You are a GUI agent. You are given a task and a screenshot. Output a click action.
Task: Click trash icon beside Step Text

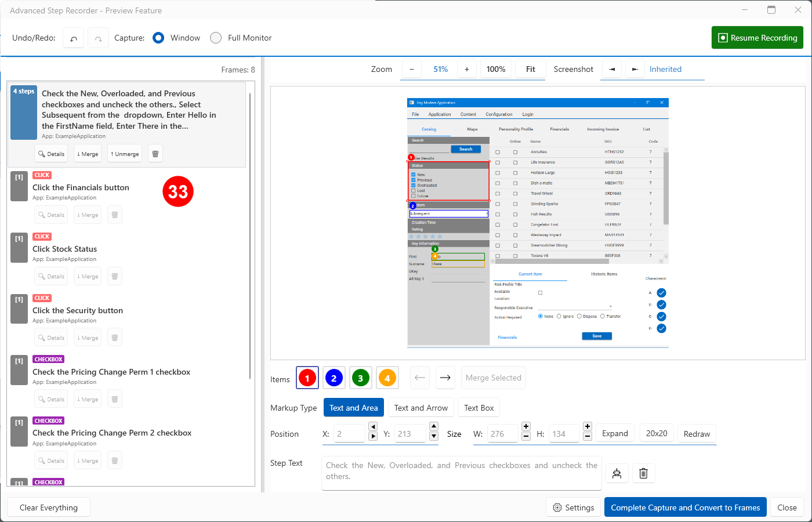[x=643, y=473]
